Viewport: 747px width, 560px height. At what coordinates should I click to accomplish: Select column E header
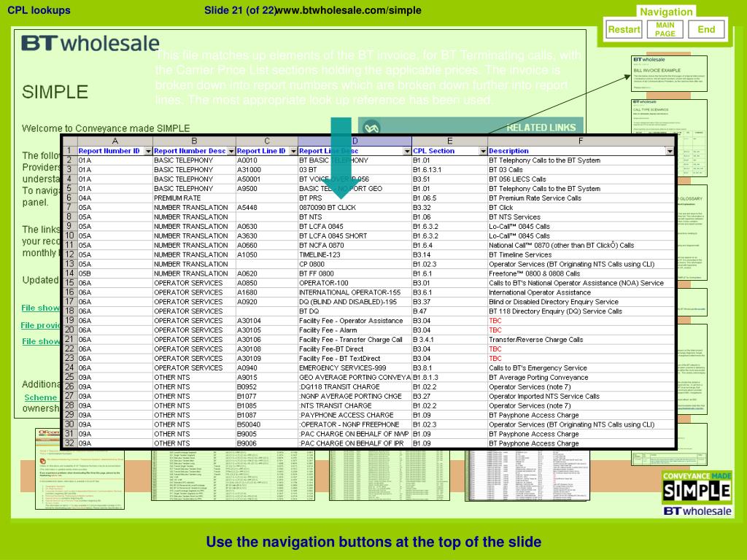[449, 141]
